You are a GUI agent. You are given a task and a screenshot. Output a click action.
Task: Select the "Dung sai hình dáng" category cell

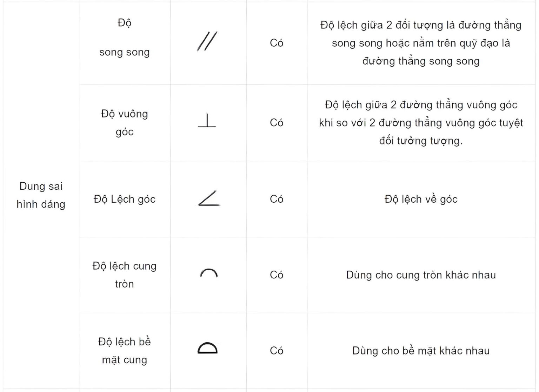pyautogui.click(x=41, y=195)
